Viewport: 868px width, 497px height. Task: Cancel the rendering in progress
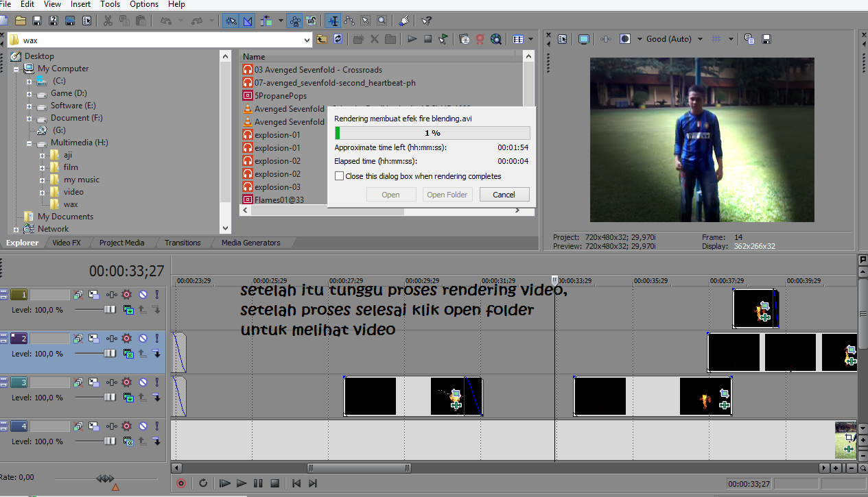[x=504, y=195]
